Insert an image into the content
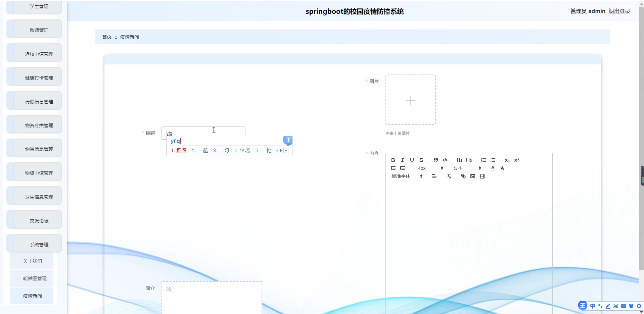Viewport: 644px width, 314px height. click(x=472, y=176)
